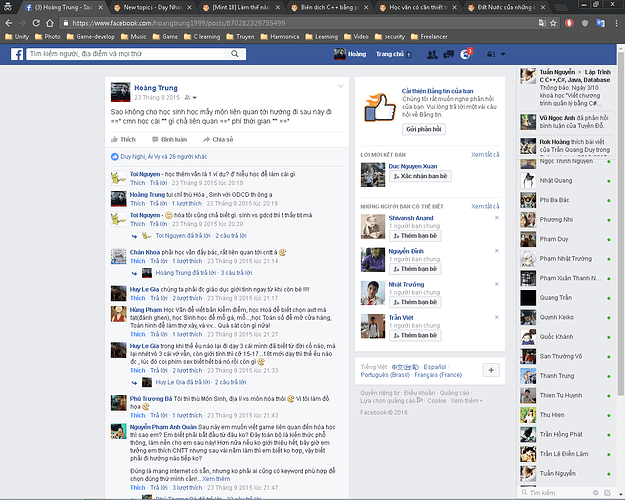Open the list Duy Nghị, Ái Vy và 26 người khác
The height and width of the screenshot is (500, 625).
click(164, 157)
